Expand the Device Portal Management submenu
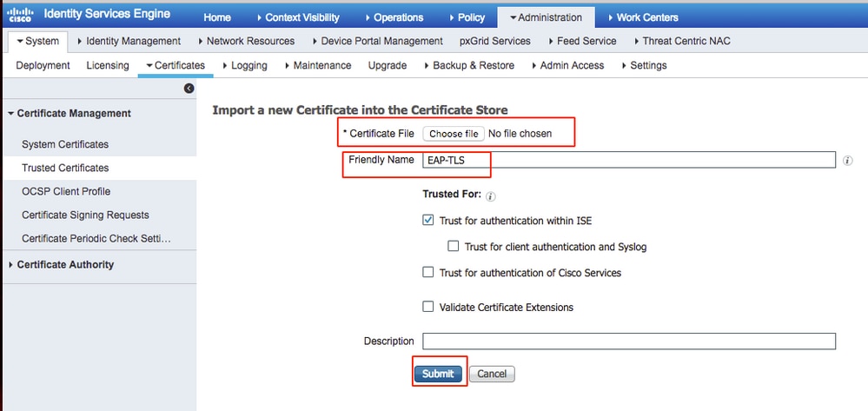Image resolution: width=868 pixels, height=411 pixels. pos(378,41)
